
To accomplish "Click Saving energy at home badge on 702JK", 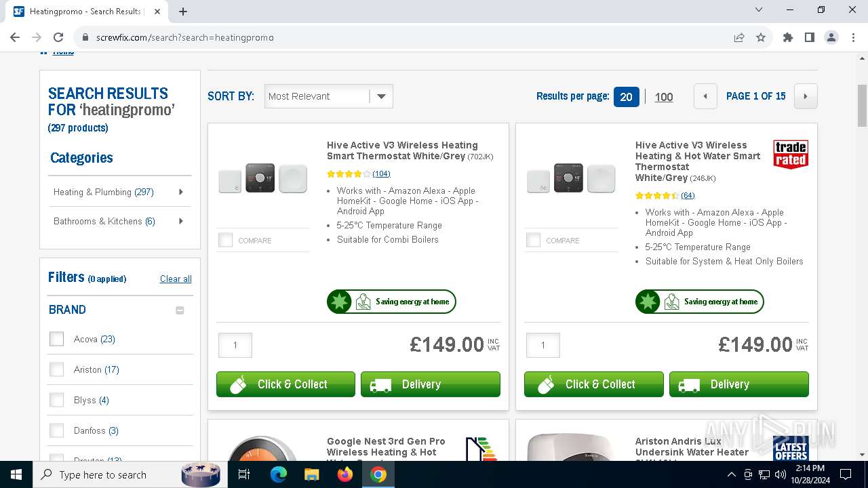I will click(x=391, y=302).
